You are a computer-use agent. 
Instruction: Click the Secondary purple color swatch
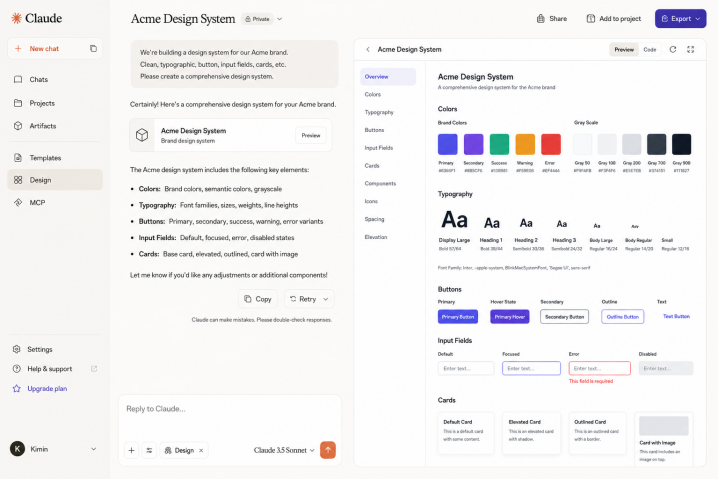click(473, 144)
